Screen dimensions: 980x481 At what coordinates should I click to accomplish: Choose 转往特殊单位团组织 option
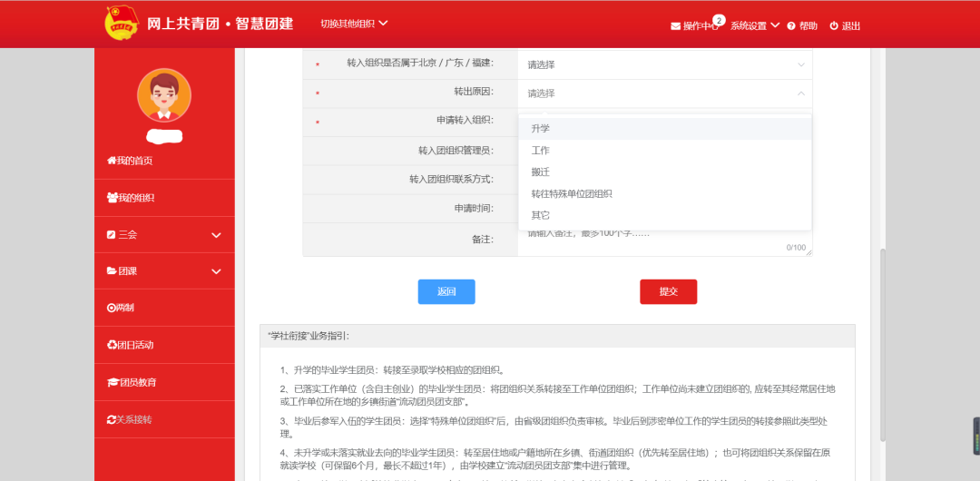[572, 193]
